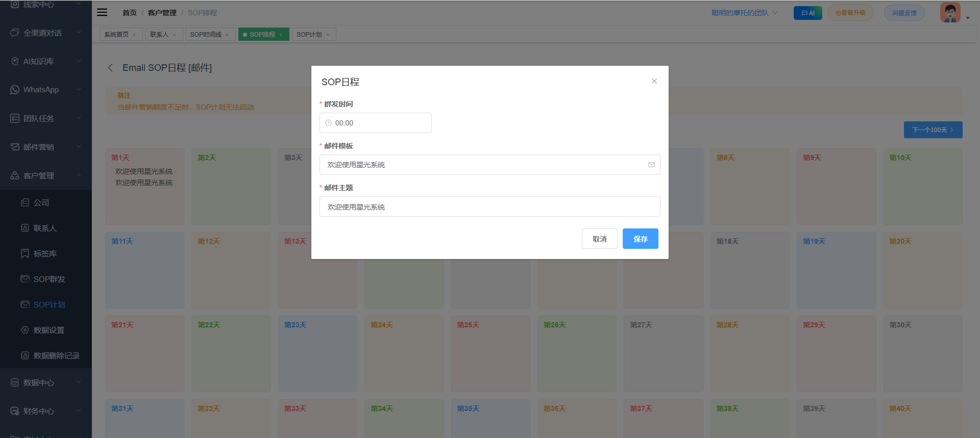Image resolution: width=980 pixels, height=438 pixels.
Task: Select the 第2天 schedule card
Action: [x=231, y=187]
